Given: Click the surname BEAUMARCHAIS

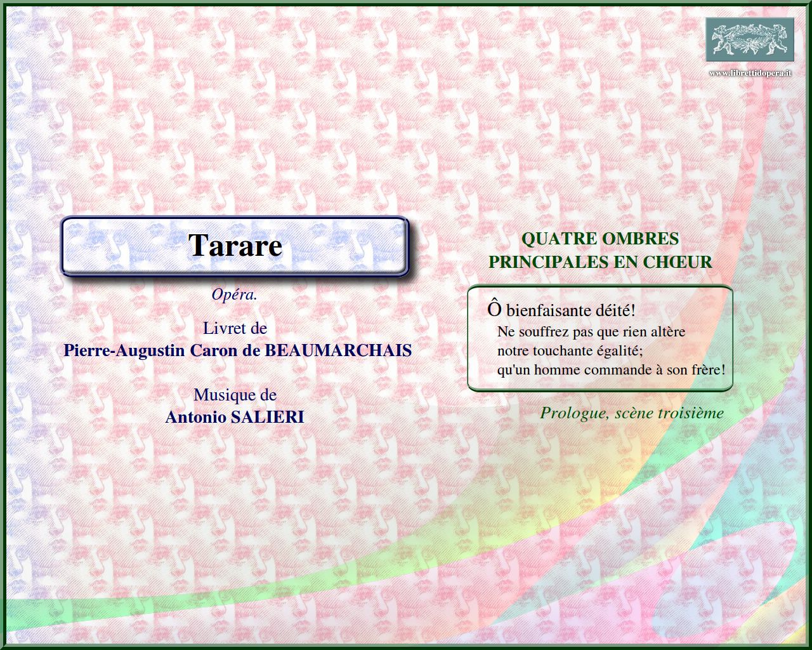Looking at the screenshot, I should [x=338, y=350].
